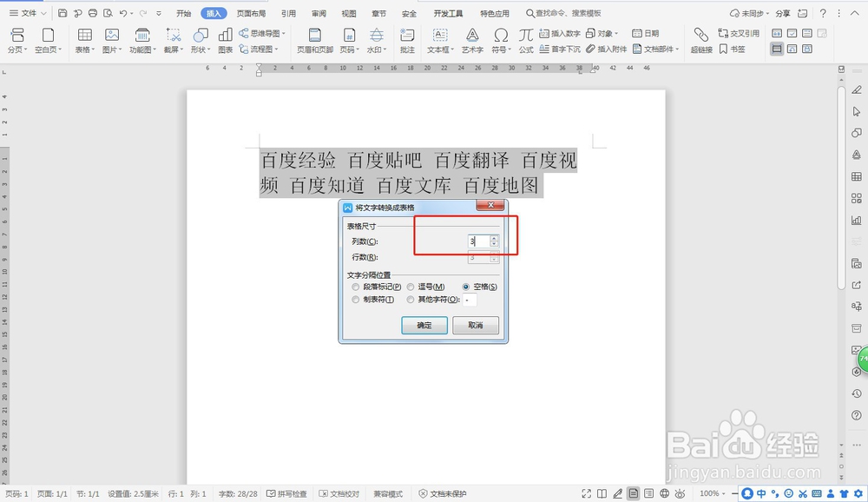
Task: Start the screenshot (截屏) tool
Action: click(x=174, y=41)
